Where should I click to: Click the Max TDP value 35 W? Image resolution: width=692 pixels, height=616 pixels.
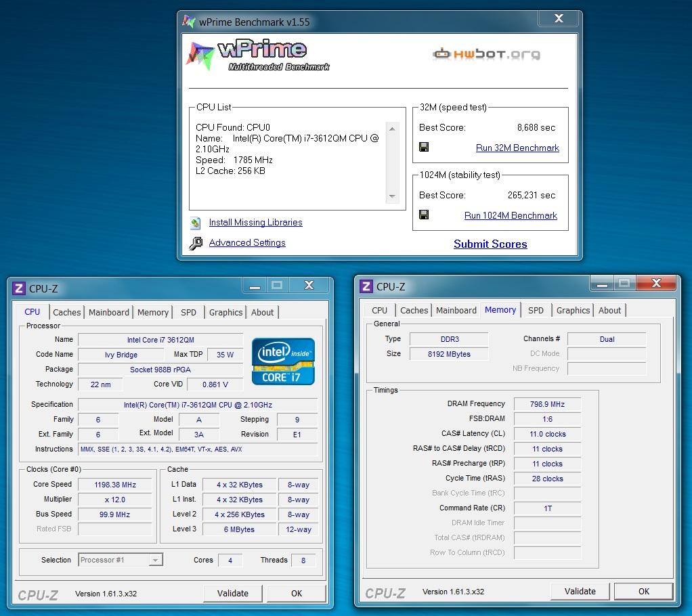pyautogui.click(x=225, y=355)
